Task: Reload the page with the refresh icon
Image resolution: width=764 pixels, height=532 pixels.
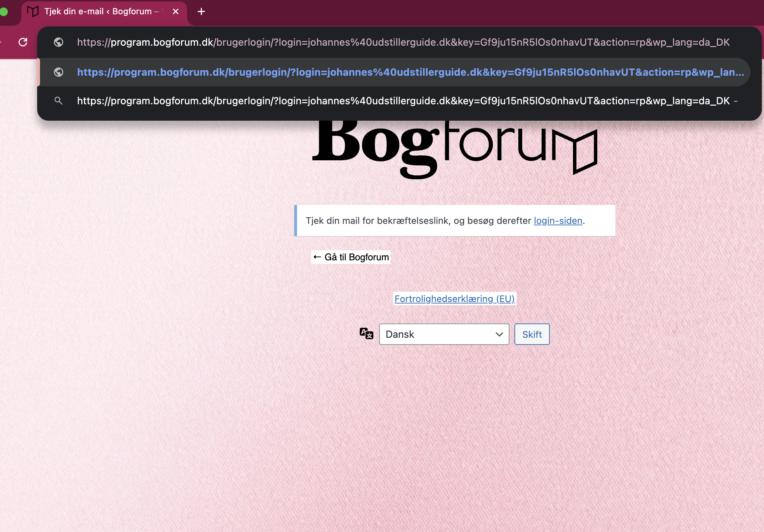Action: click(x=23, y=42)
